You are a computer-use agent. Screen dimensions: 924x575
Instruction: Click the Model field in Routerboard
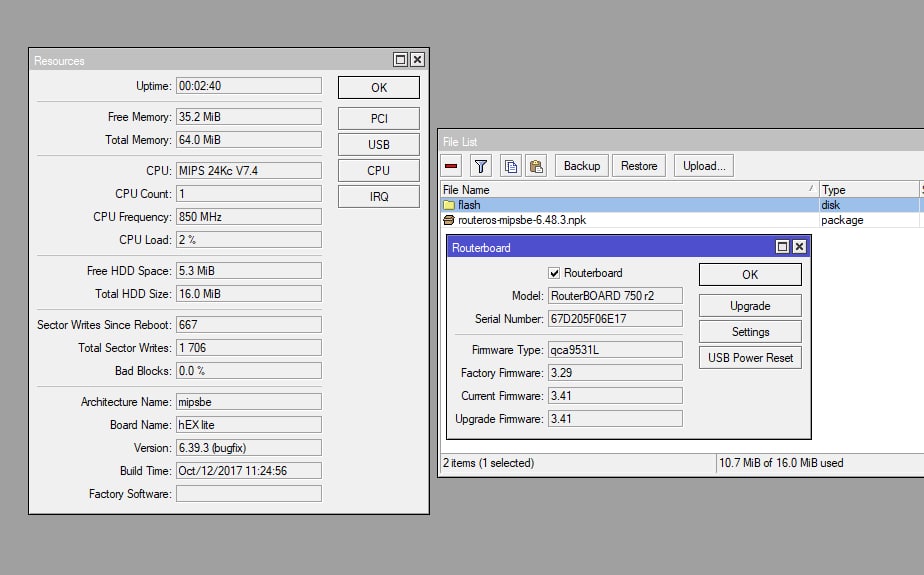pyautogui.click(x=615, y=296)
